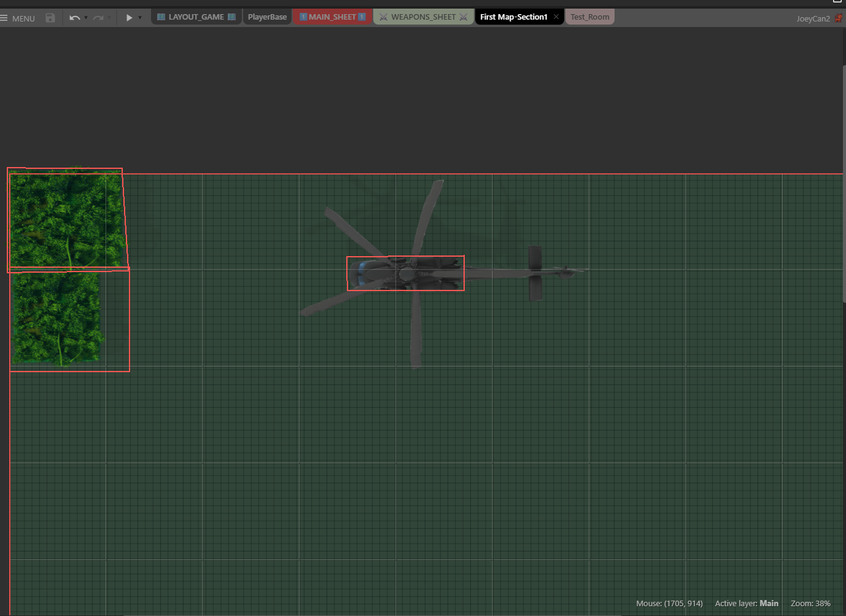The height and width of the screenshot is (616, 846).
Task: Click the user avatar icon beside JoeyCan2
Action: point(839,18)
